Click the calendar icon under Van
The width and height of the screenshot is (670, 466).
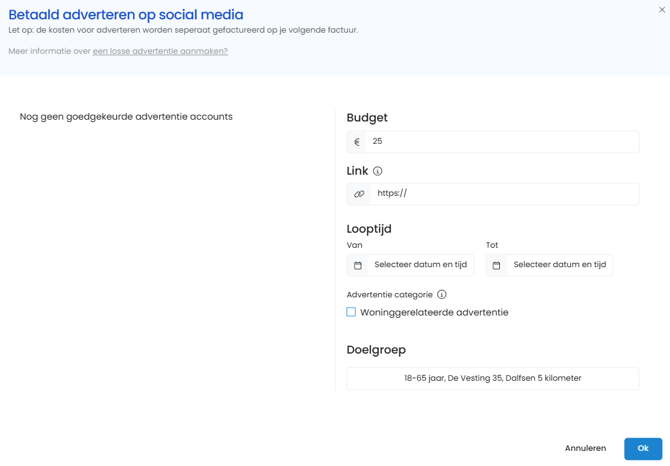coord(358,265)
